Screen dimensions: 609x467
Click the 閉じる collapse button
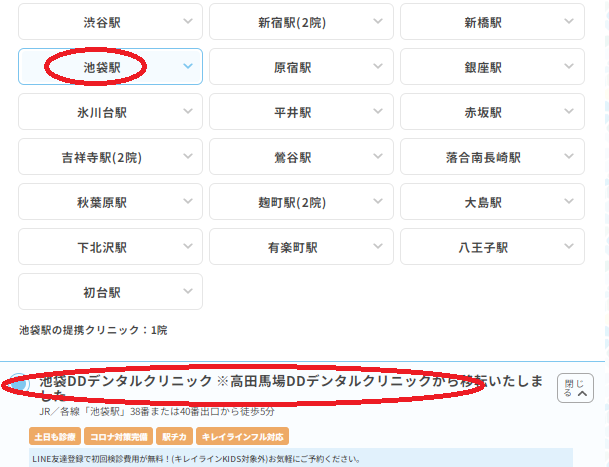coord(575,388)
